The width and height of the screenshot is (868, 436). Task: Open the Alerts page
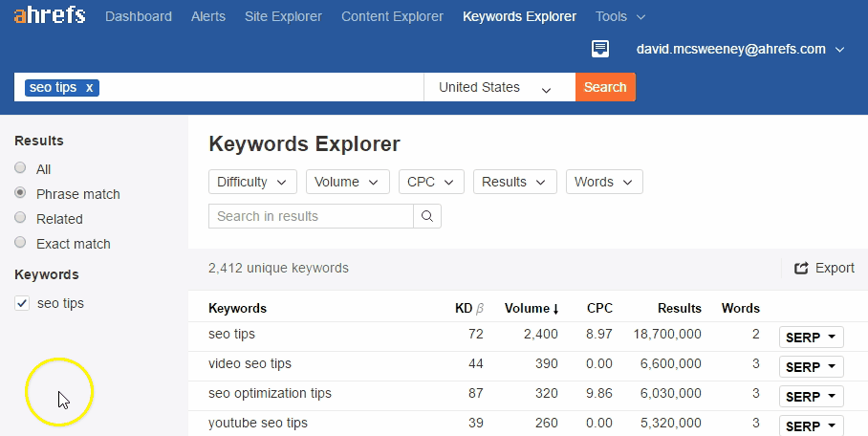(208, 16)
